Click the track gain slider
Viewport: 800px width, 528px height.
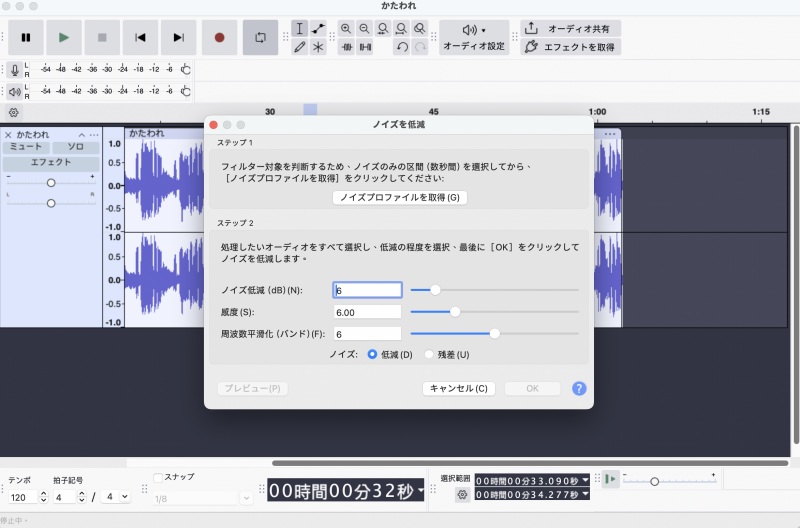click(51, 183)
